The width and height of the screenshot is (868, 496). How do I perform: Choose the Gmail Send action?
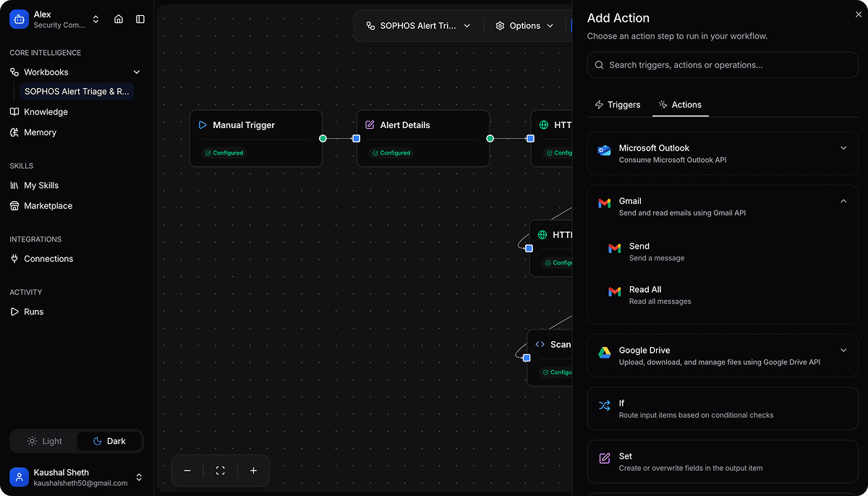pos(639,251)
